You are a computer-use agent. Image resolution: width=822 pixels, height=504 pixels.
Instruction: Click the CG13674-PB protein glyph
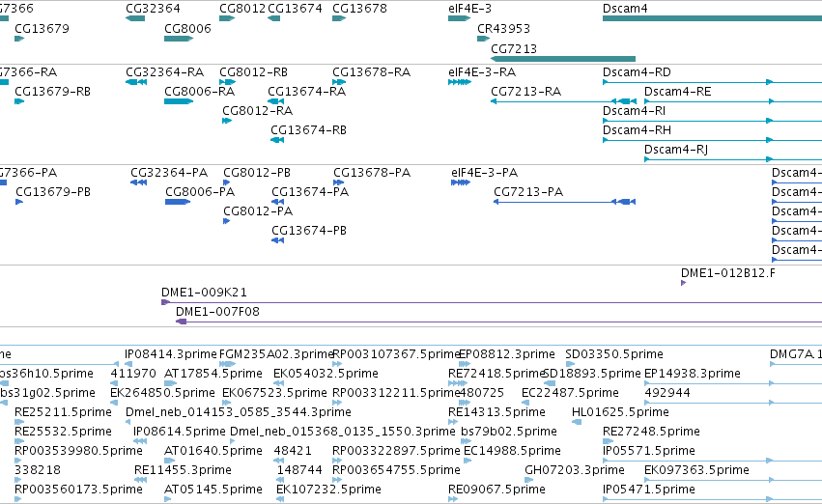coord(278,240)
